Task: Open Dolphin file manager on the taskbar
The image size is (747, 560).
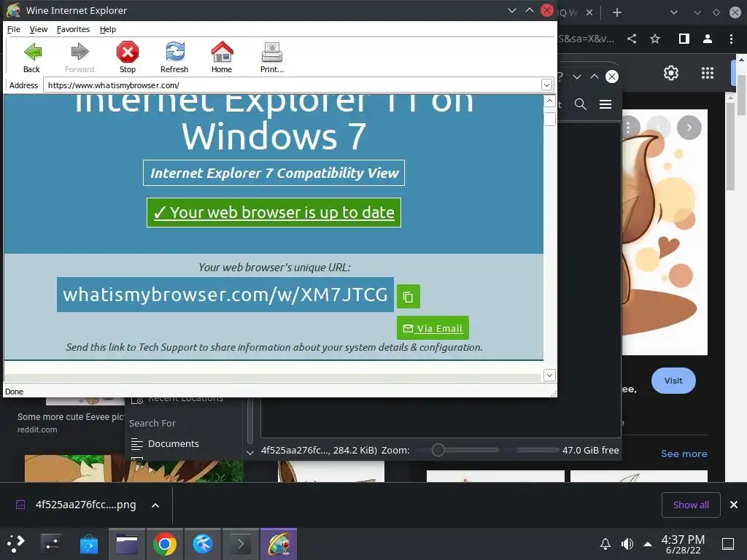Action: click(127, 544)
